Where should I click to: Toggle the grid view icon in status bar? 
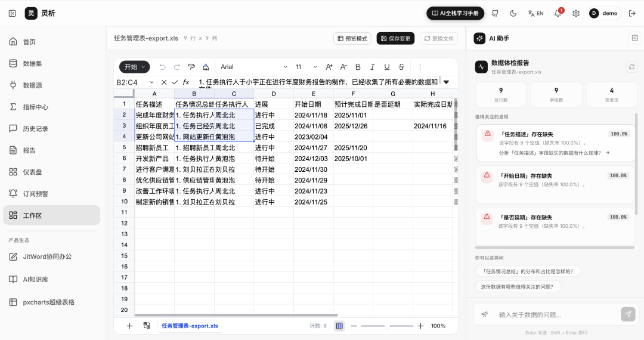click(339, 326)
